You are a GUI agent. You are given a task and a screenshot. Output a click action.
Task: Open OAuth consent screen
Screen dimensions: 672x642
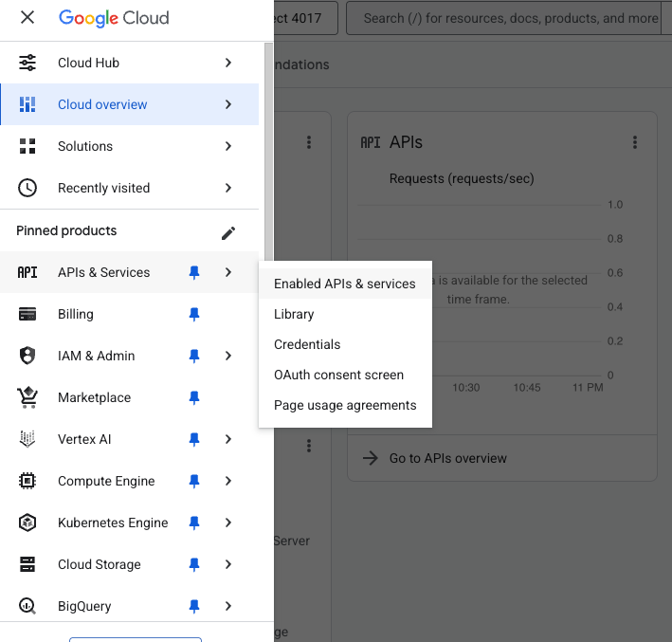(345, 375)
